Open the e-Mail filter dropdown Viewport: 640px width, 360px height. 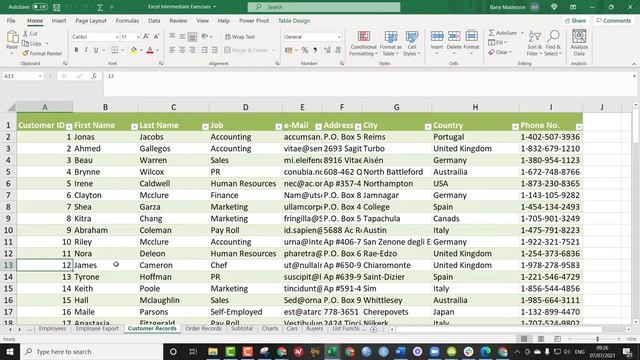tap(318, 127)
